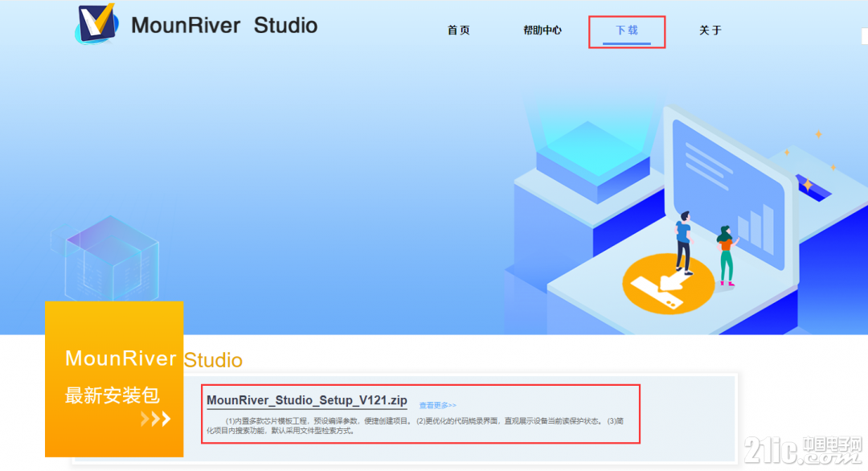Open the 关于 about menu item
Viewport: 868px width, 471px height.
point(710,31)
